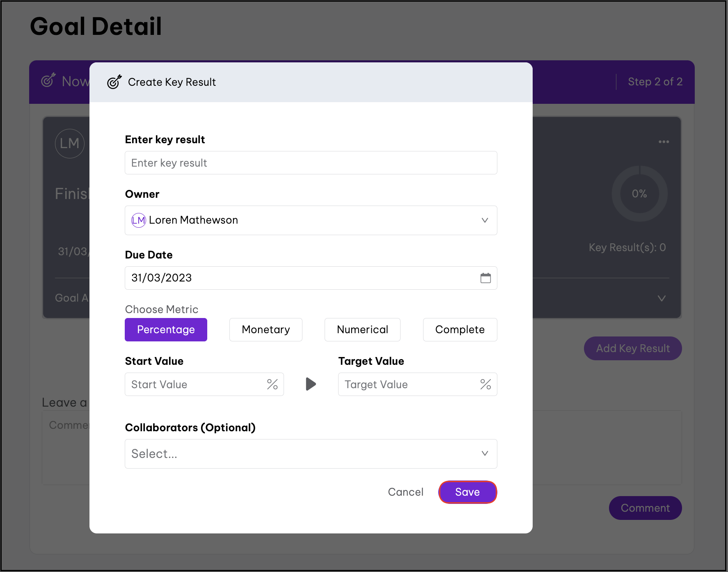Screen dimensions: 728x572
Task: Focus the Enter key result text field
Action: coord(311,163)
